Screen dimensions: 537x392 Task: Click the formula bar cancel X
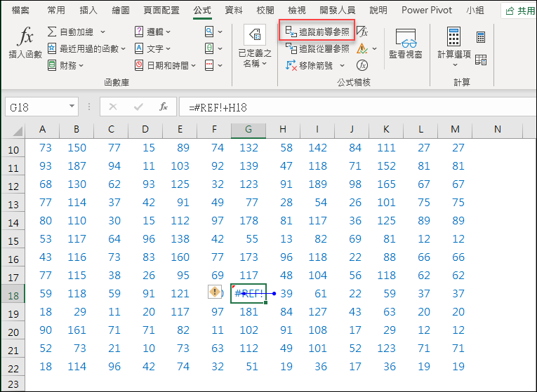(113, 107)
